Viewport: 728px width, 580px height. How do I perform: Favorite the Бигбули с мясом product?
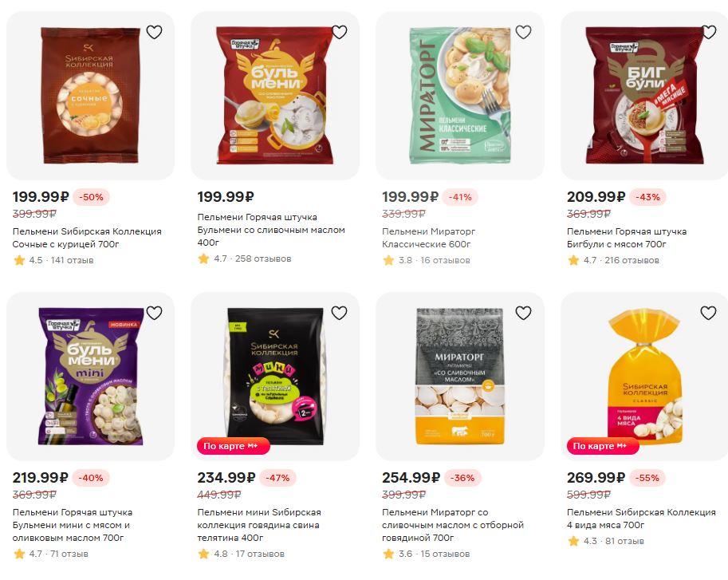click(709, 32)
